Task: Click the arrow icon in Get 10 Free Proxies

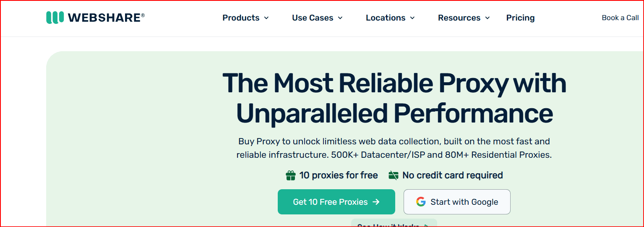Action: [376, 202]
